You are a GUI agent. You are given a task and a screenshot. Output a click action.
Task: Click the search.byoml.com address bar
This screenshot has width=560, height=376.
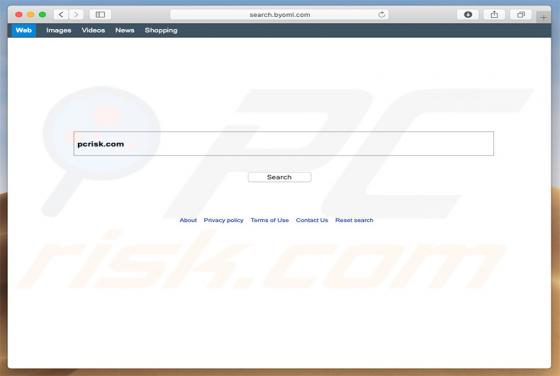click(x=280, y=15)
